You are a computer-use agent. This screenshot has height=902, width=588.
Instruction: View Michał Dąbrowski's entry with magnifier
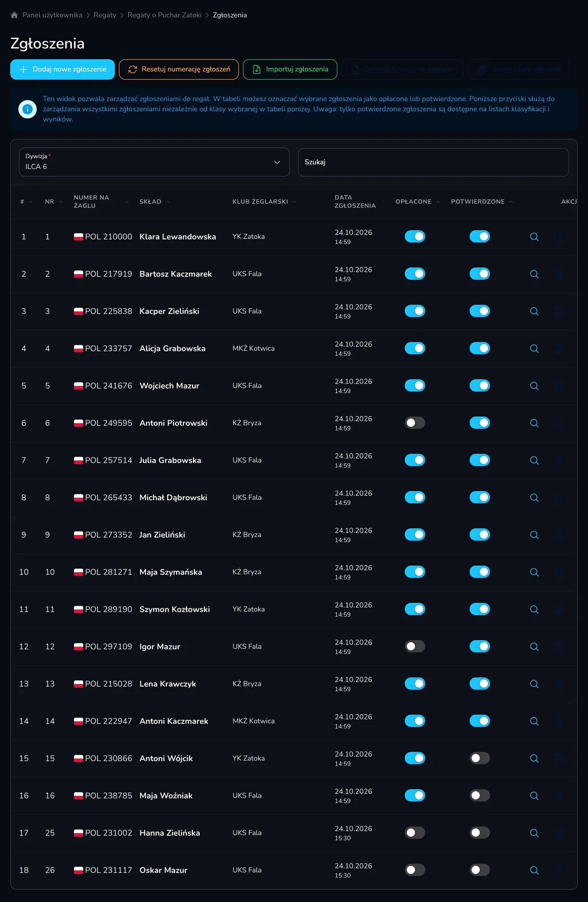pyautogui.click(x=534, y=498)
